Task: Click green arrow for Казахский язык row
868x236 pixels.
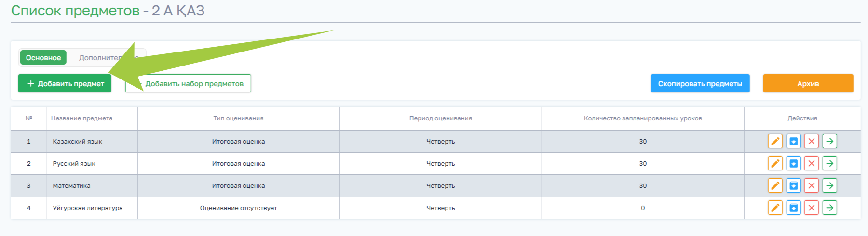Action: pos(829,141)
